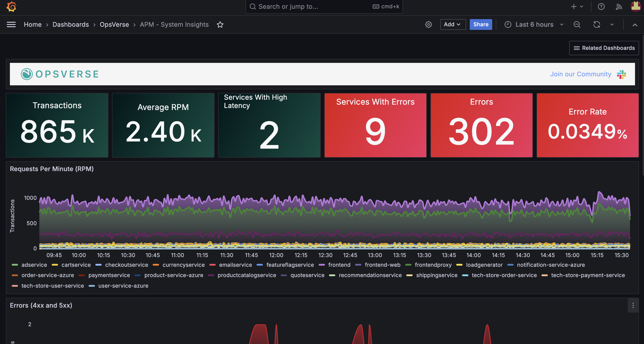Click Services With Errors panel value 9
Image resolution: width=644 pixels, height=344 pixels.
point(375,132)
